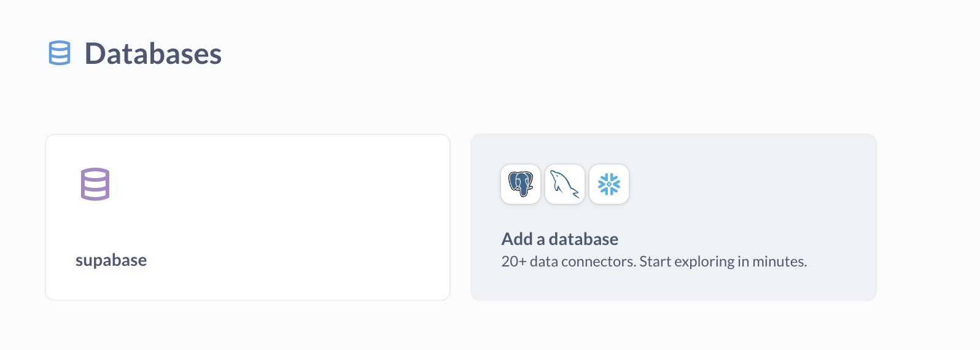980x350 pixels.
Task: Click the Snowflake connector icon
Action: coord(609,184)
